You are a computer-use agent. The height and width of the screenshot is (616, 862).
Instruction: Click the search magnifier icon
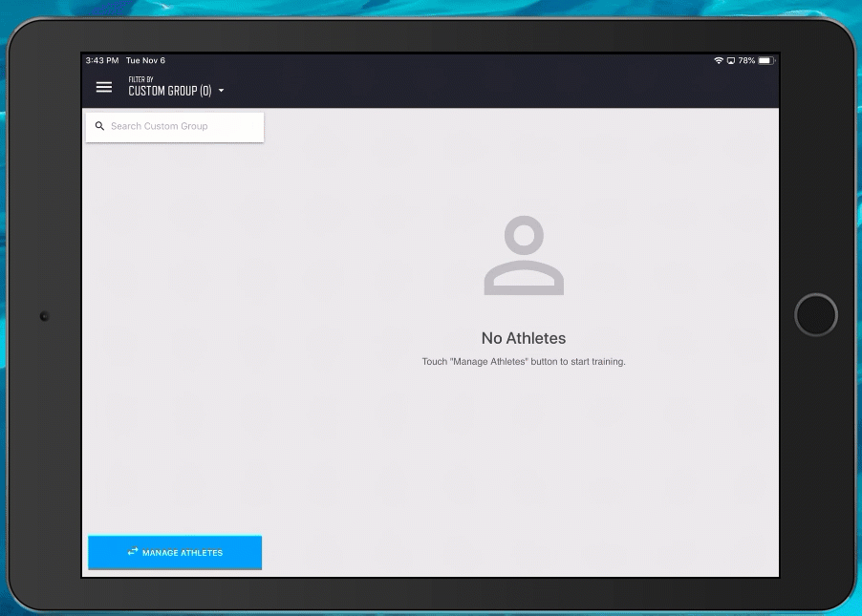99,126
